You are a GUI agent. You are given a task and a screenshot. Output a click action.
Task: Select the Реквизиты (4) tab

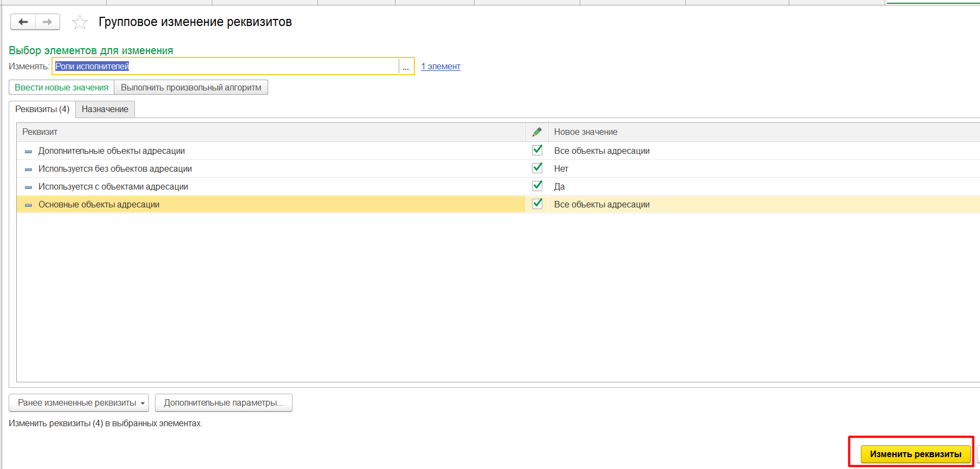pos(42,109)
